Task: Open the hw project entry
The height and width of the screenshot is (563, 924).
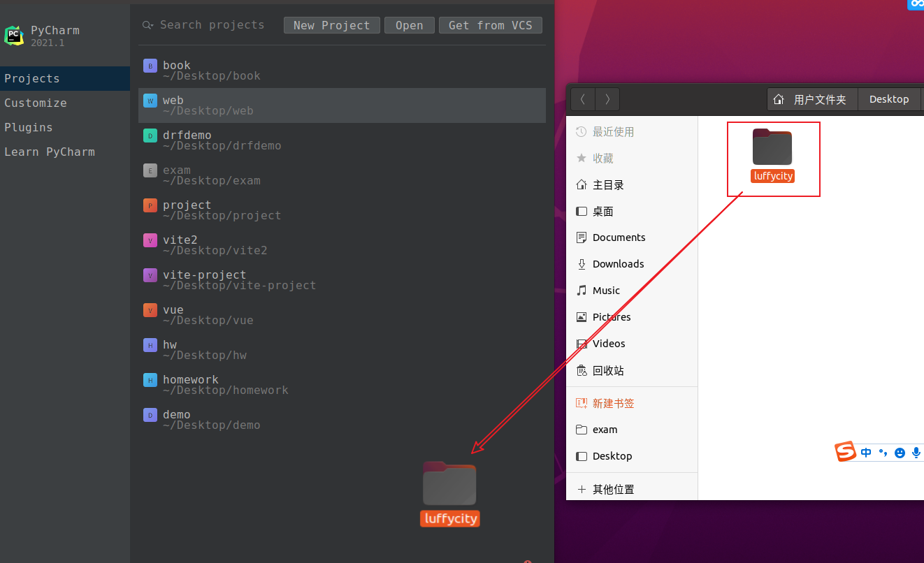Action: (342, 350)
